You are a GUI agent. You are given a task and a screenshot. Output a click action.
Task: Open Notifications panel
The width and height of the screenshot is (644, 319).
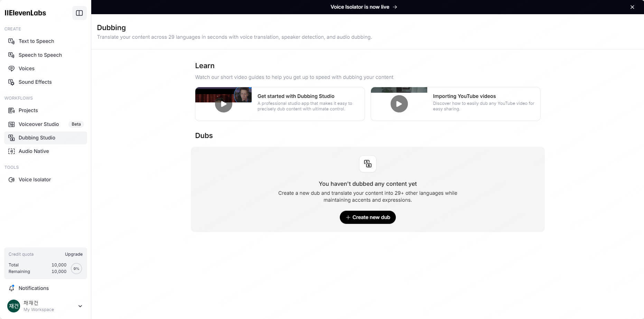tap(46, 288)
